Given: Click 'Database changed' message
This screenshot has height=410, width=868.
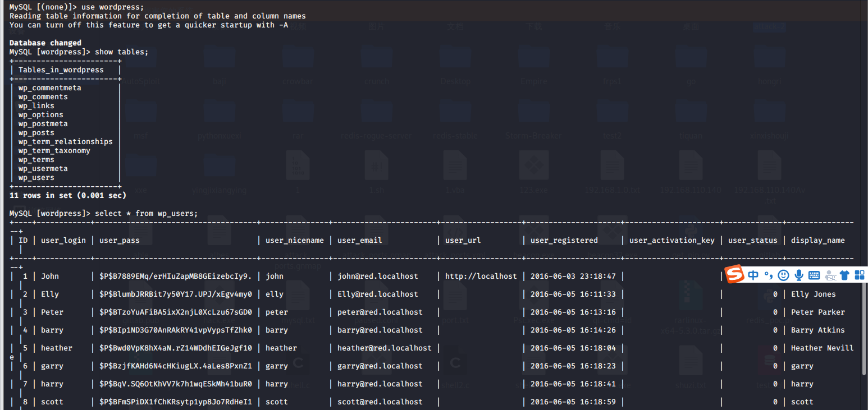Looking at the screenshot, I should coord(45,43).
